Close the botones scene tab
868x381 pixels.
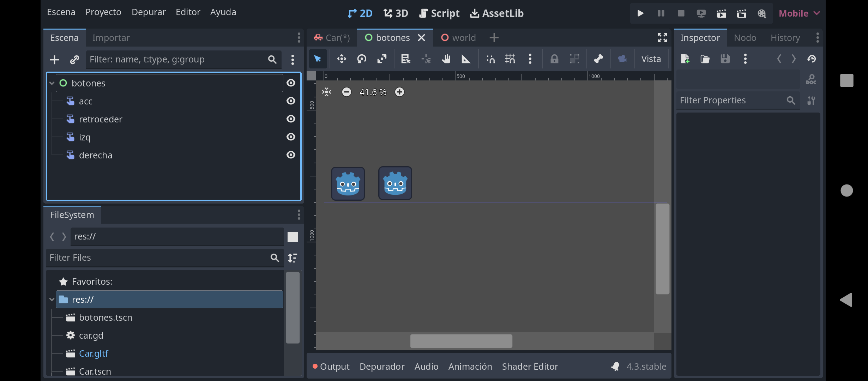coord(421,38)
